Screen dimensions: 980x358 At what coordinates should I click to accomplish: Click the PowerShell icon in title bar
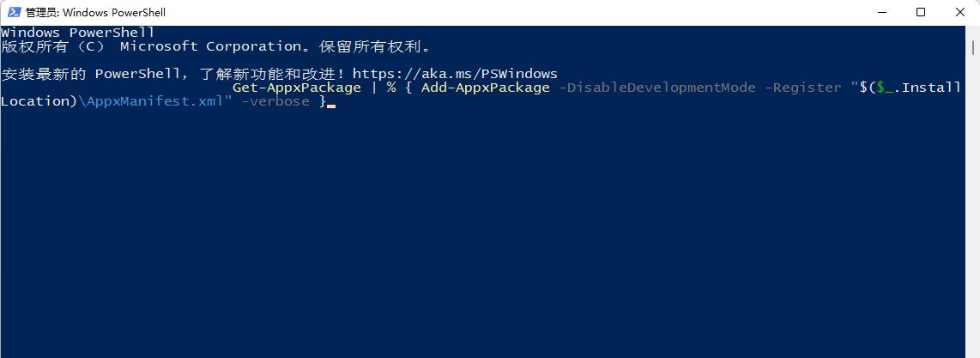(12, 13)
